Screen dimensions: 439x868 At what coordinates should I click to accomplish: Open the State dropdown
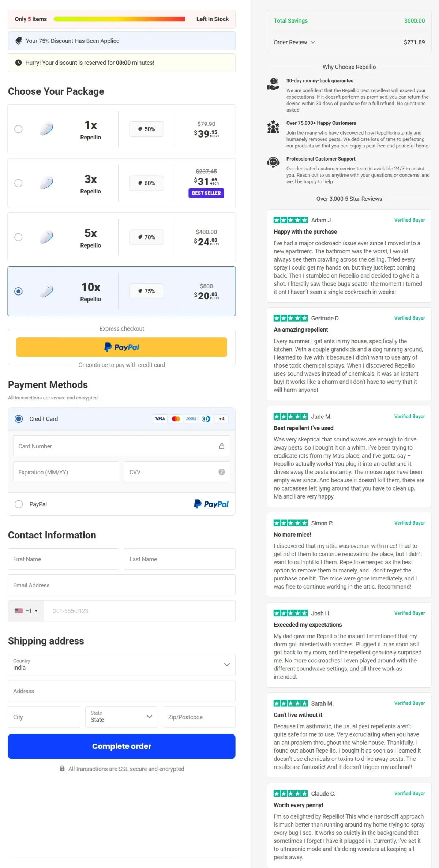(121, 717)
